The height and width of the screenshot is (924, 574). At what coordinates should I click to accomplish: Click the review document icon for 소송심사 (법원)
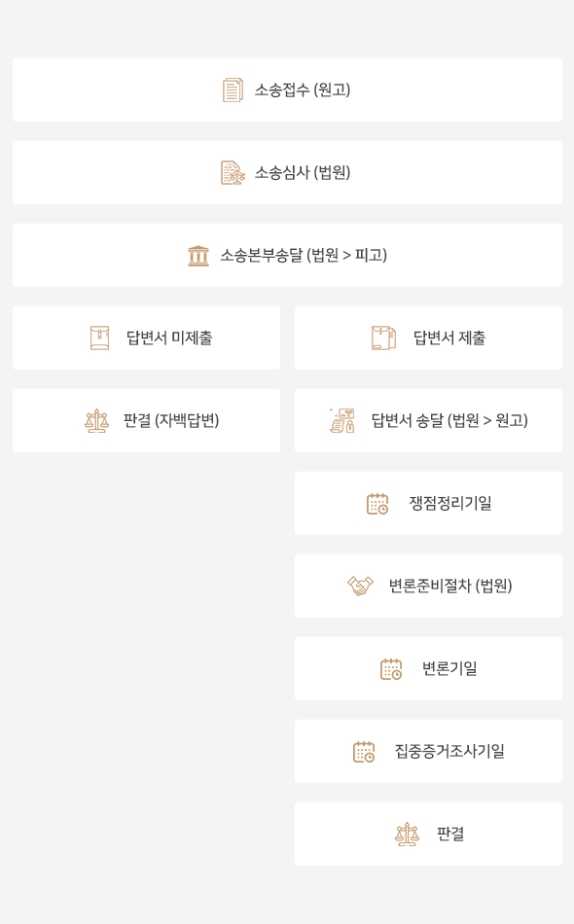[233, 173]
